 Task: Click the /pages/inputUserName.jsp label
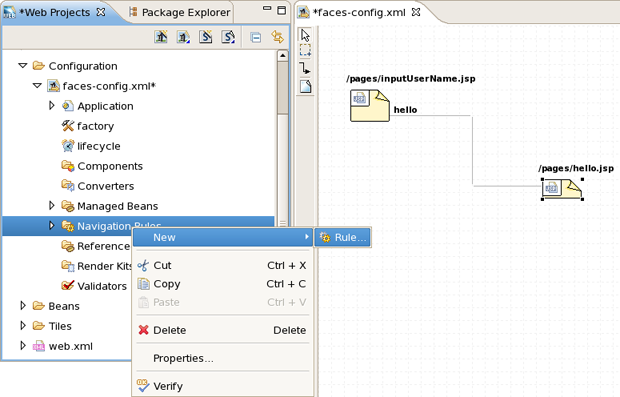(411, 79)
